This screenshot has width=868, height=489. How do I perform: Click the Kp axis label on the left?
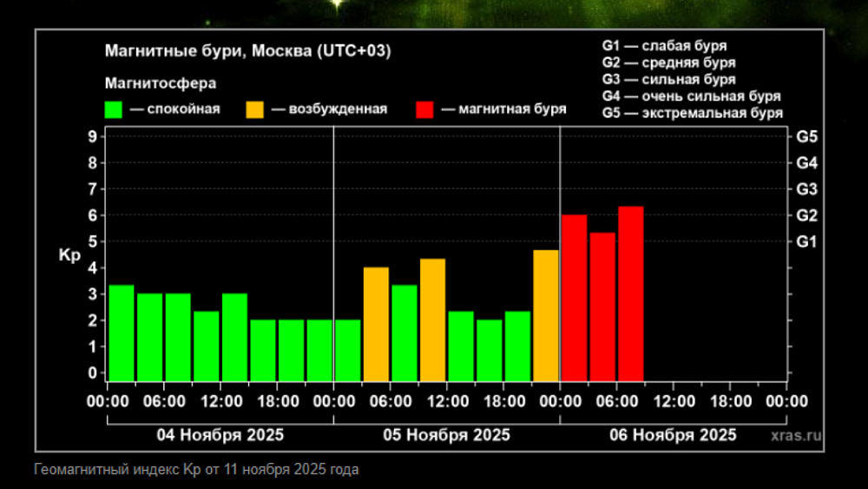(69, 255)
